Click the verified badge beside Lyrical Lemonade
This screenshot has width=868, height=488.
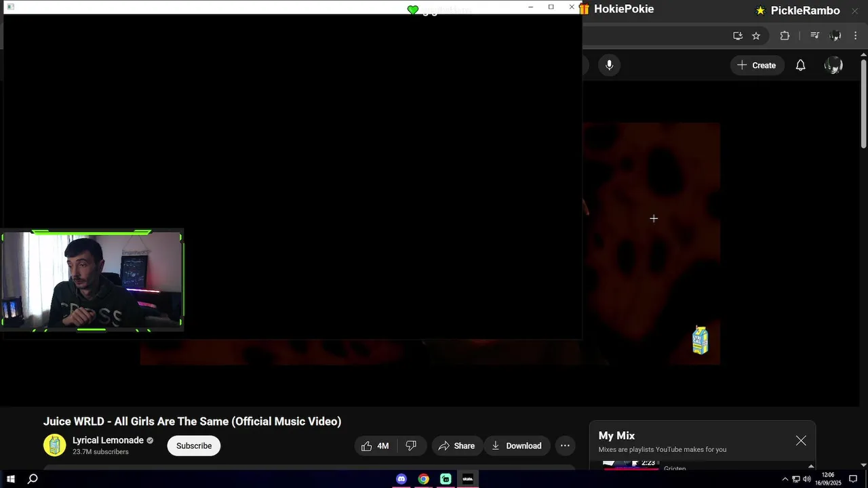tap(150, 441)
